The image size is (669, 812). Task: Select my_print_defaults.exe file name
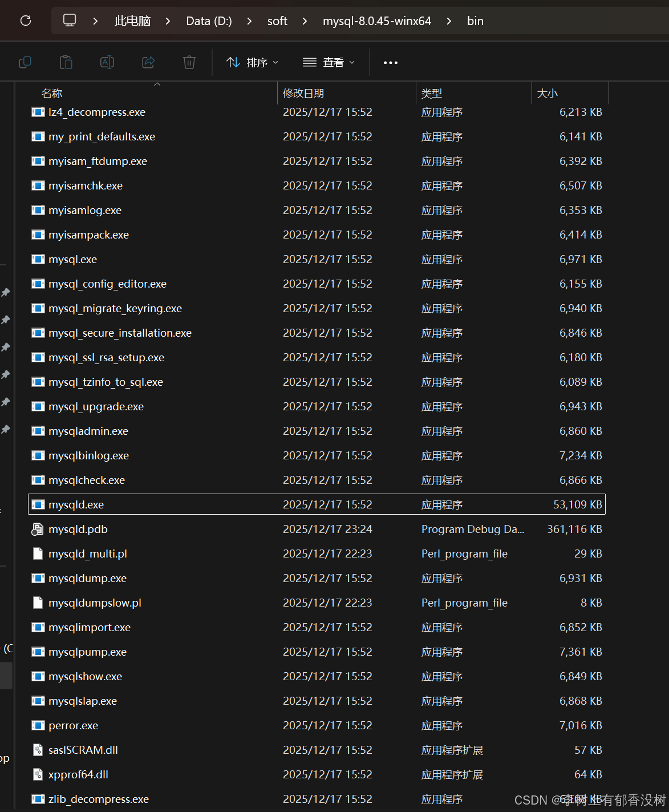(x=102, y=136)
